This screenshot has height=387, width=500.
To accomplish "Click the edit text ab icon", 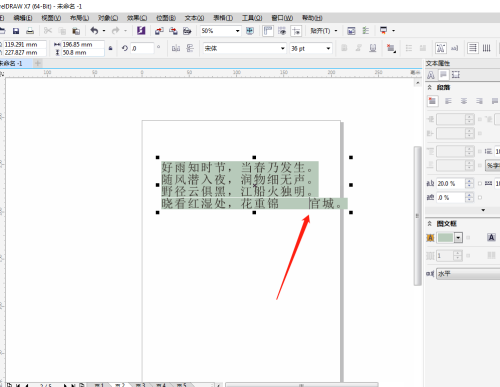I will pos(455,48).
